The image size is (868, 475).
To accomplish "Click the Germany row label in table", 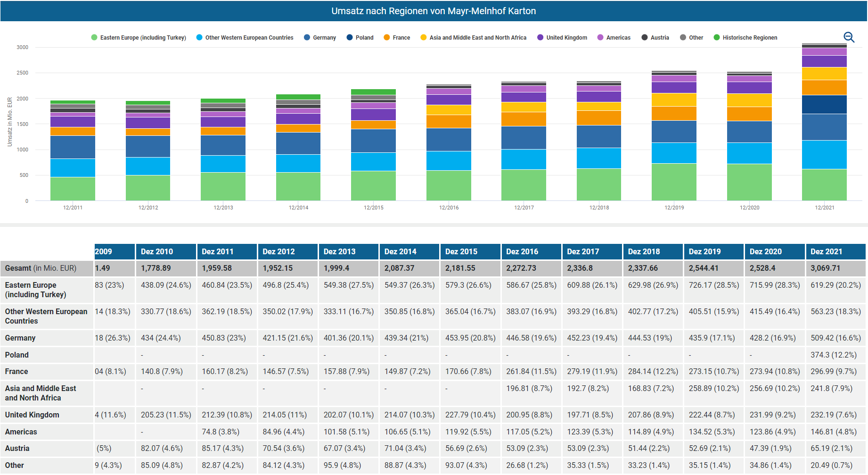I will click(x=20, y=338).
